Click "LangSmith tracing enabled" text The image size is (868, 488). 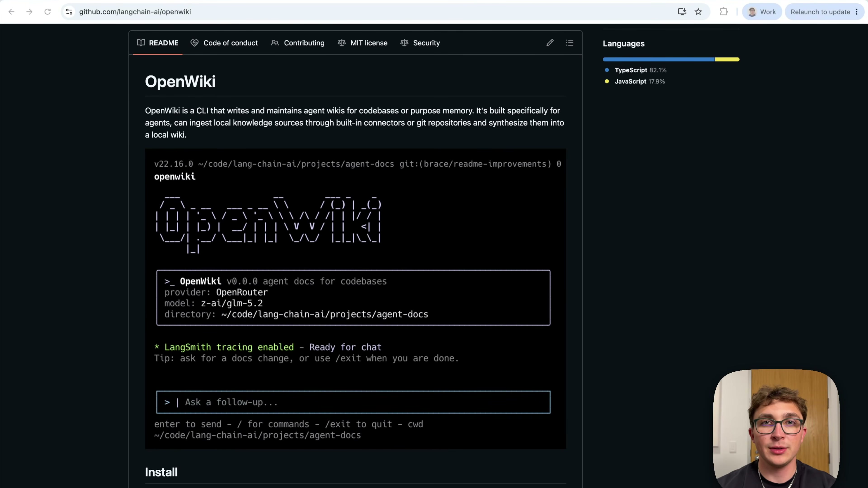click(x=229, y=347)
